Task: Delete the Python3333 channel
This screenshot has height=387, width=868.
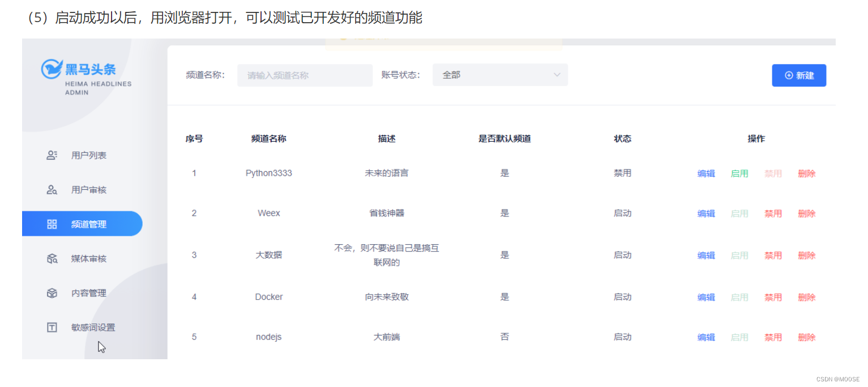Action: tap(807, 174)
